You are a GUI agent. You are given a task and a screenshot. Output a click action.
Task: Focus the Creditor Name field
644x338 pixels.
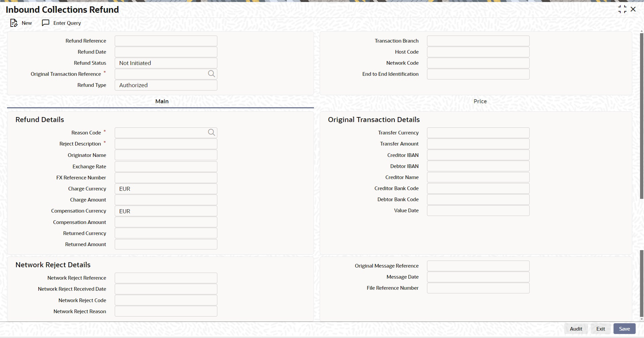(x=478, y=177)
